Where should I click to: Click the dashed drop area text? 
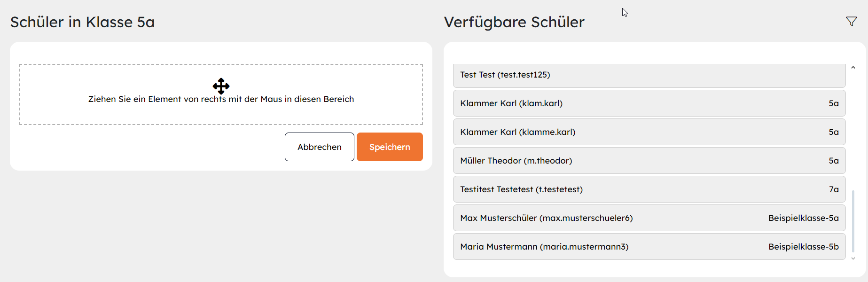(x=221, y=99)
